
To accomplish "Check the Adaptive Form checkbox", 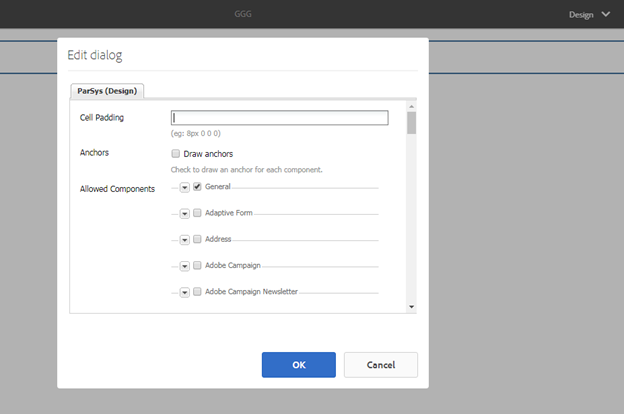I will (197, 213).
